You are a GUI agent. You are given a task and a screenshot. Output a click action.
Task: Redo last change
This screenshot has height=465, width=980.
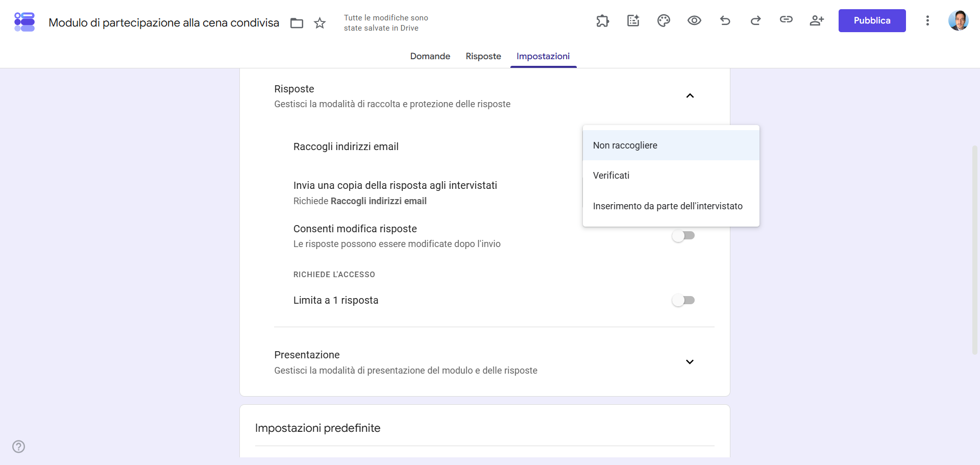coord(755,20)
